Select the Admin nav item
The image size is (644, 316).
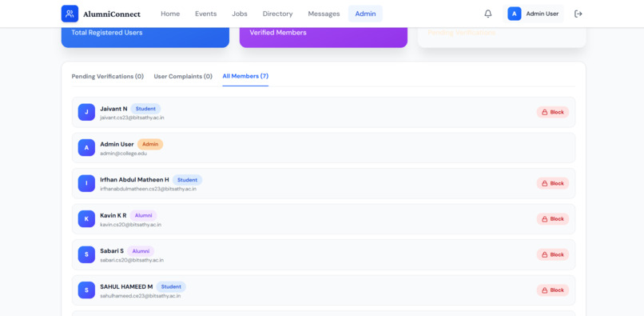click(365, 14)
